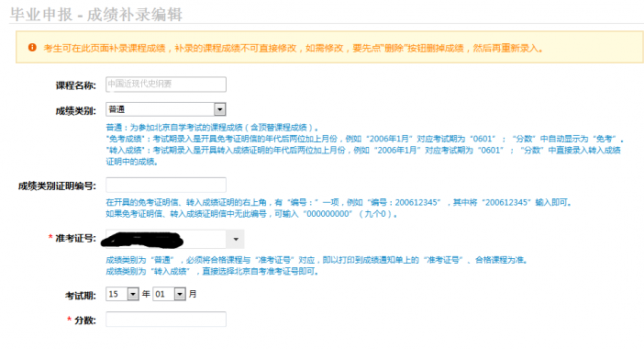Click the 成绩类别证明编号 label

tap(57, 186)
